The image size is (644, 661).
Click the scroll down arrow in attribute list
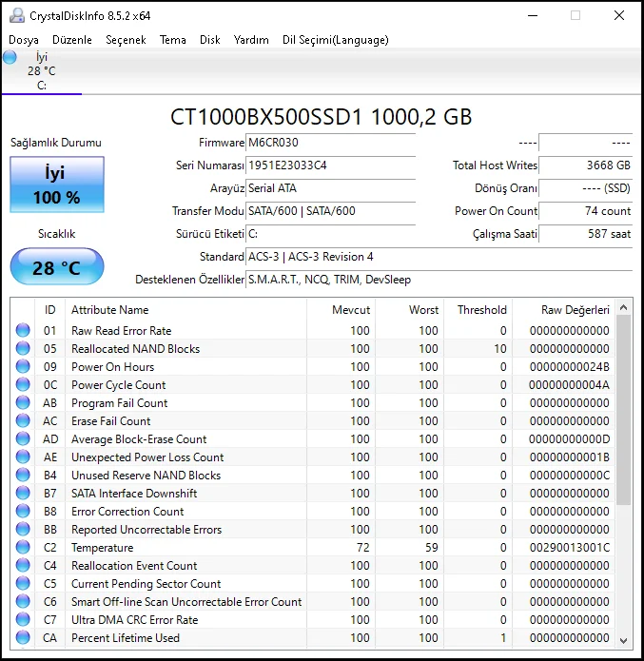point(624,639)
